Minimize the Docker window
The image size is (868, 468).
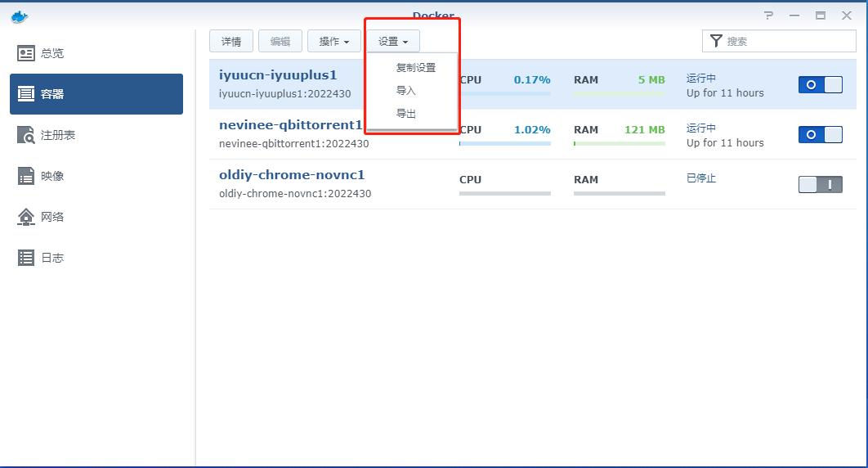pos(794,16)
